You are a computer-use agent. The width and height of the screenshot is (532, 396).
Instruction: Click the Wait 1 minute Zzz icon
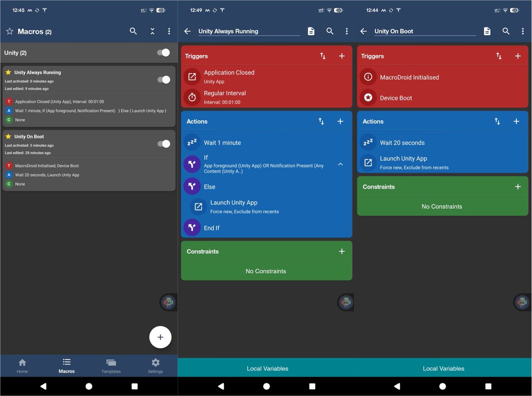click(192, 142)
